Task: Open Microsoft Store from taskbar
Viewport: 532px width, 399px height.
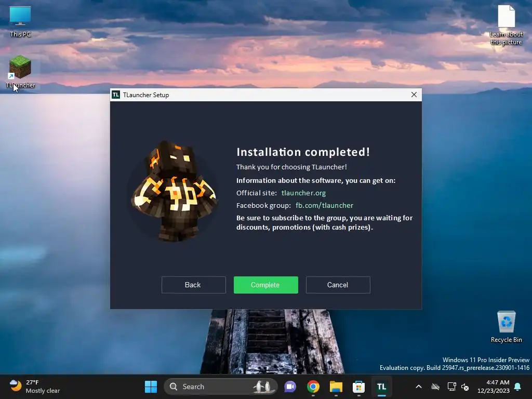Action: point(358,387)
